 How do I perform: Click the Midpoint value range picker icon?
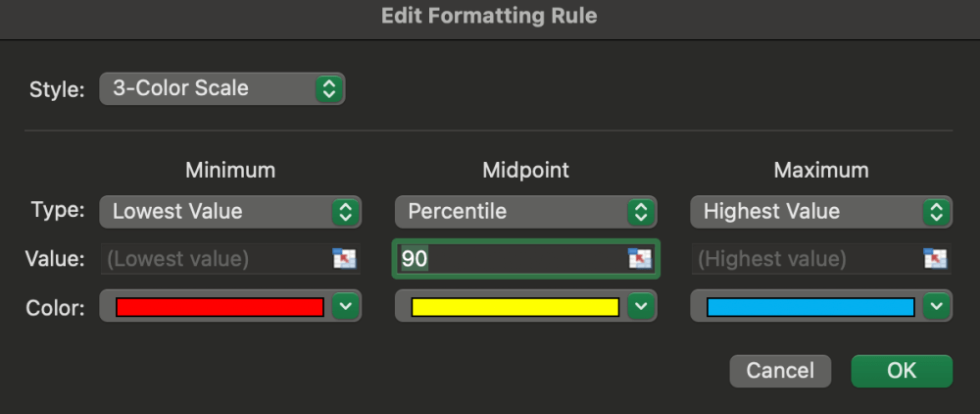point(639,259)
